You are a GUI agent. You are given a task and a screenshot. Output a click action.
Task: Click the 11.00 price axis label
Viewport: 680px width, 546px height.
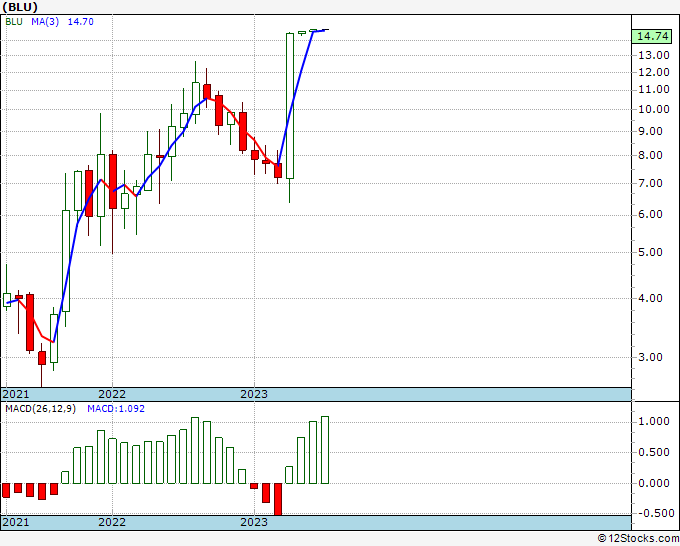(x=654, y=90)
